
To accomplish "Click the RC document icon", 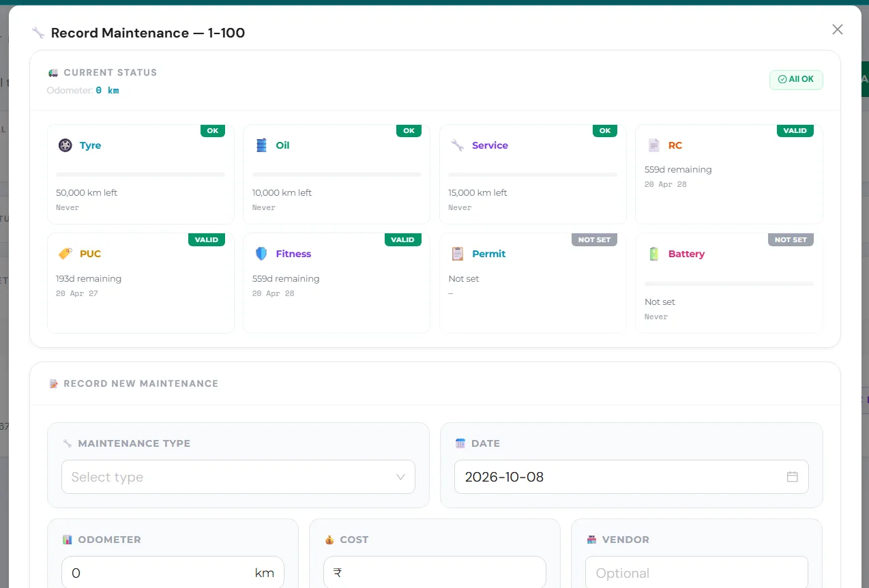I will click(x=653, y=145).
